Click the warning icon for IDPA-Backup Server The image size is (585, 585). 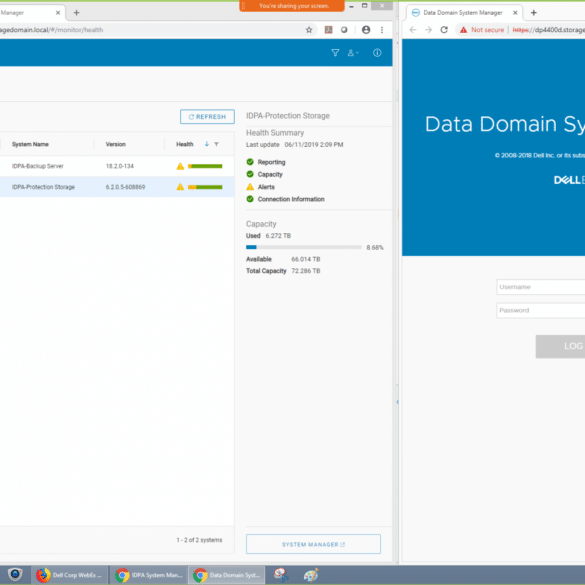point(180,166)
